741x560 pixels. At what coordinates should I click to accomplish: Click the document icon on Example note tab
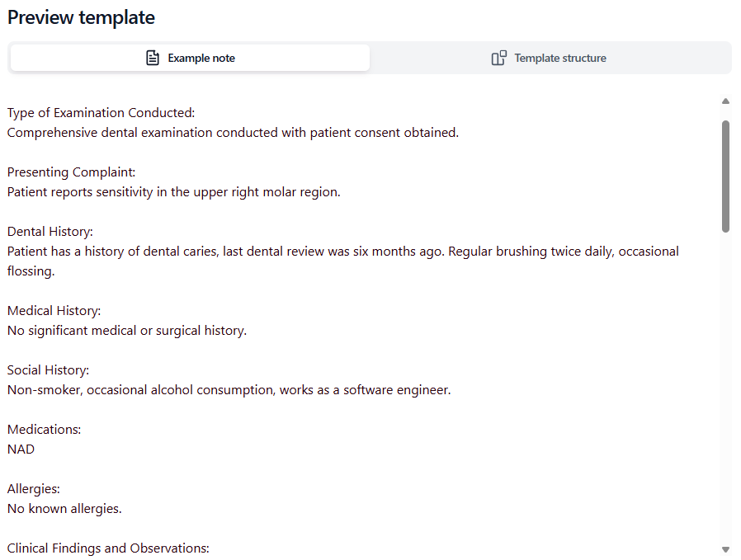pos(153,58)
